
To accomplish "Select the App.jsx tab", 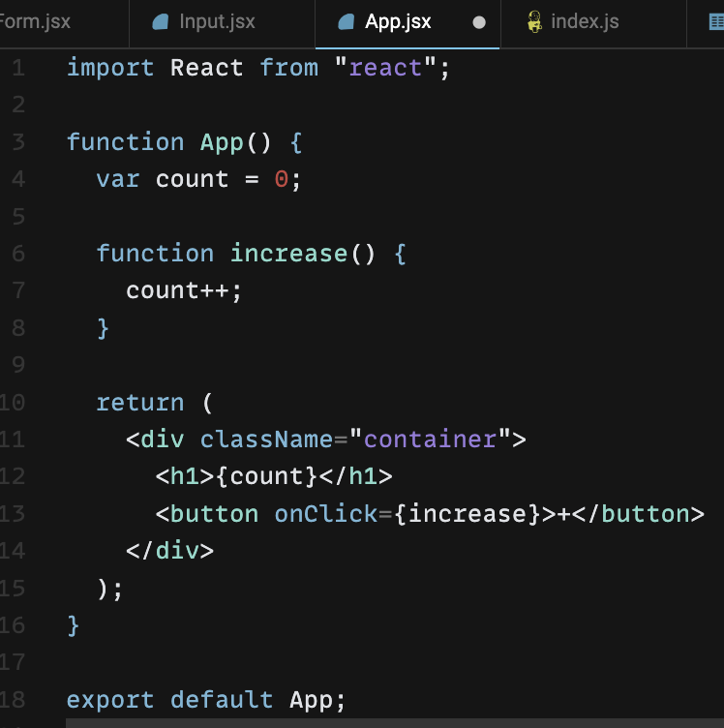I will (407, 22).
